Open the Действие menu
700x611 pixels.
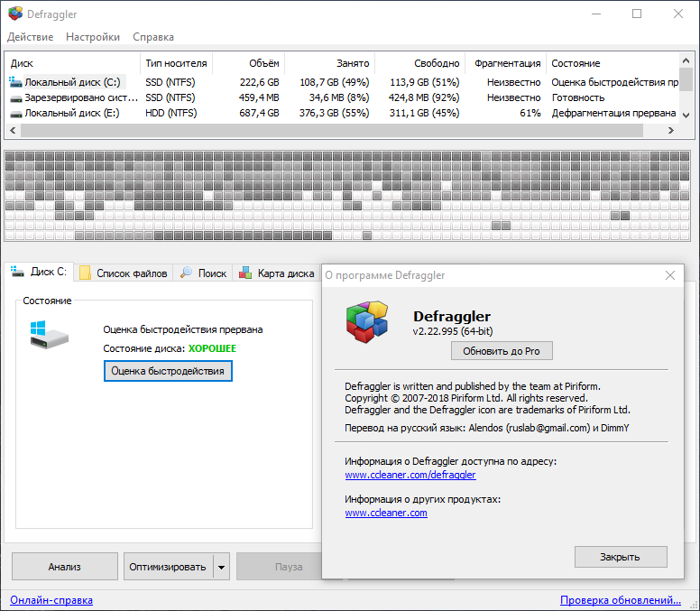pyautogui.click(x=31, y=37)
